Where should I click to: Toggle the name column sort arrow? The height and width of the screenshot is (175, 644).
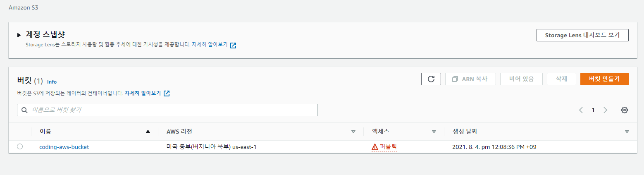(x=148, y=132)
